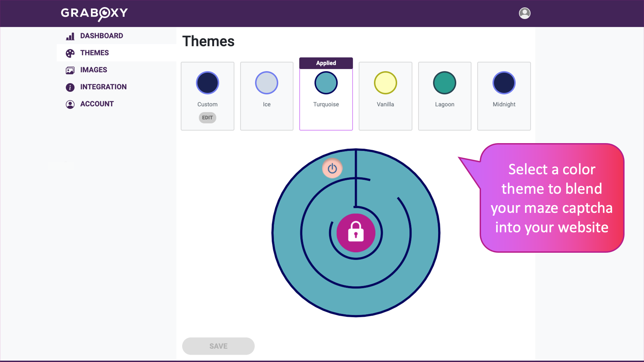Switch to the Vanilla theme
The height and width of the screenshot is (362, 644).
pyautogui.click(x=385, y=96)
